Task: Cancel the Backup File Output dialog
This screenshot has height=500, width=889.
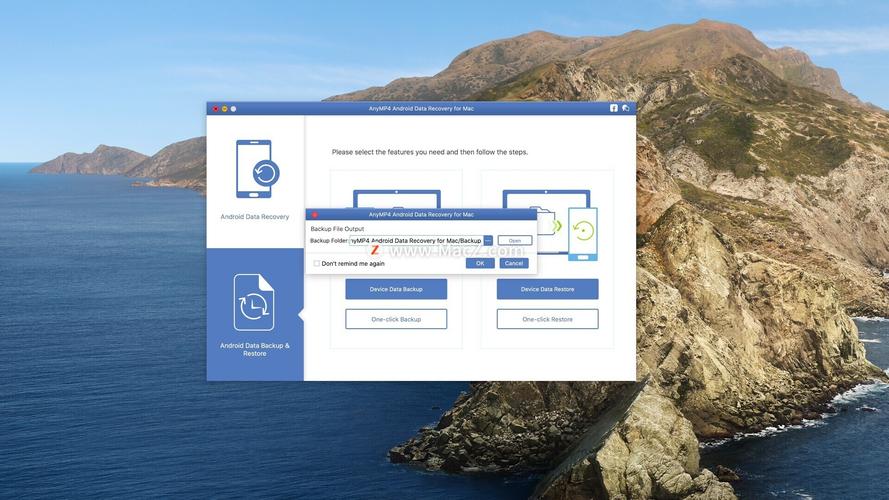Action: tap(514, 263)
